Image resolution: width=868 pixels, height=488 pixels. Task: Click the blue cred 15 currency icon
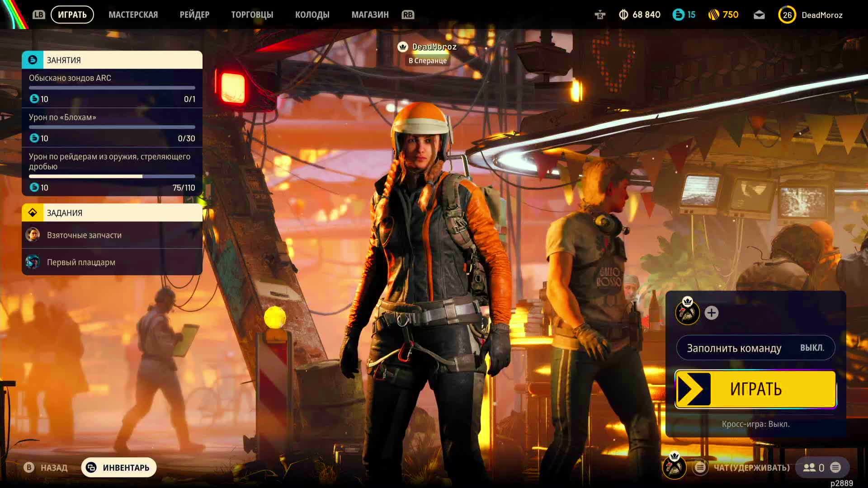coord(678,15)
